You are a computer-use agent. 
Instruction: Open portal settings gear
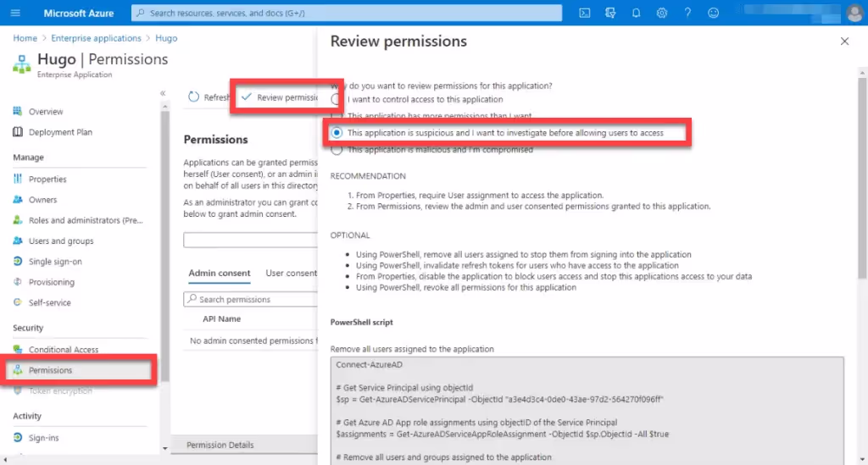click(x=661, y=13)
